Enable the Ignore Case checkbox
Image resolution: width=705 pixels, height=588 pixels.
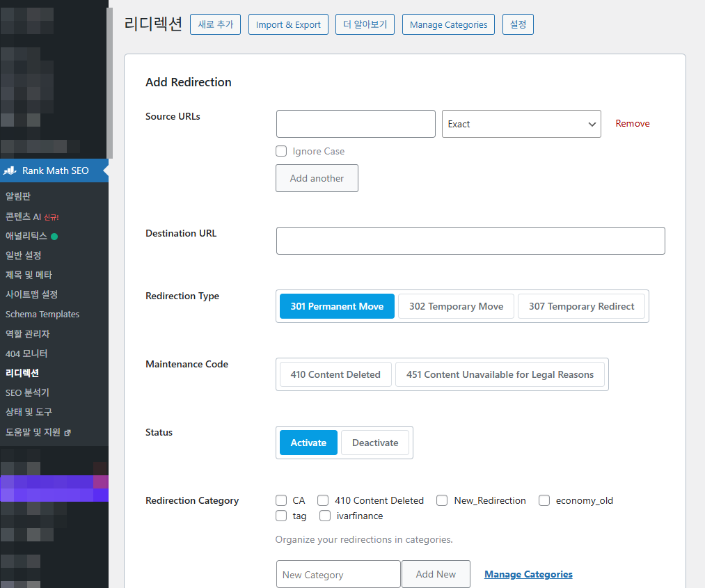[281, 151]
